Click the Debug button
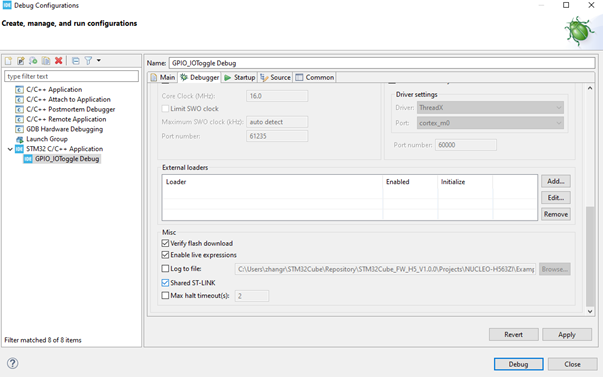Image resolution: width=603 pixels, height=377 pixels. 518,364
